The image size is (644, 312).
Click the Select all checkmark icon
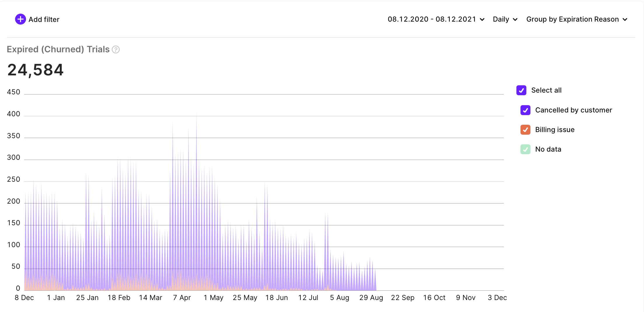tap(522, 91)
